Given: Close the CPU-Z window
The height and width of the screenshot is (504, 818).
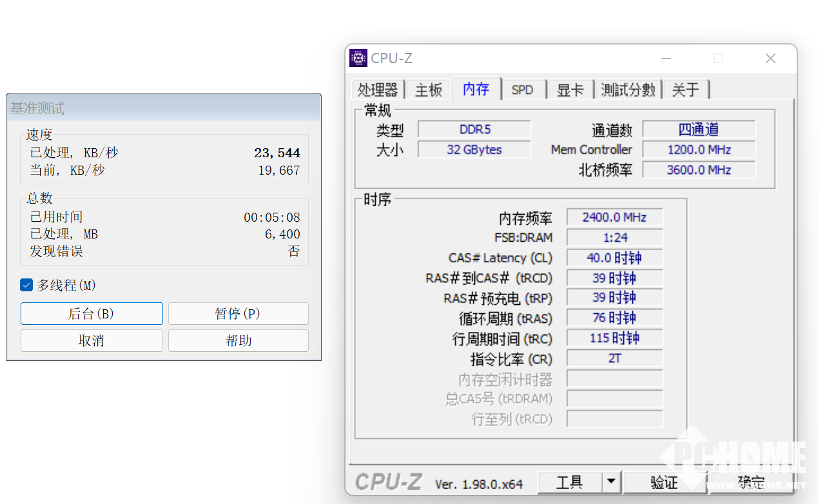Looking at the screenshot, I should pos(770,58).
